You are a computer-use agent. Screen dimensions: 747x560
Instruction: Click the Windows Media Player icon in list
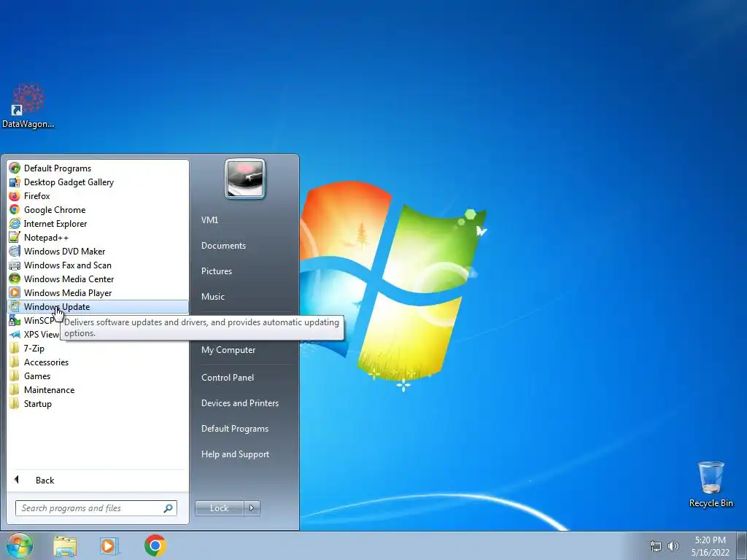(x=15, y=293)
